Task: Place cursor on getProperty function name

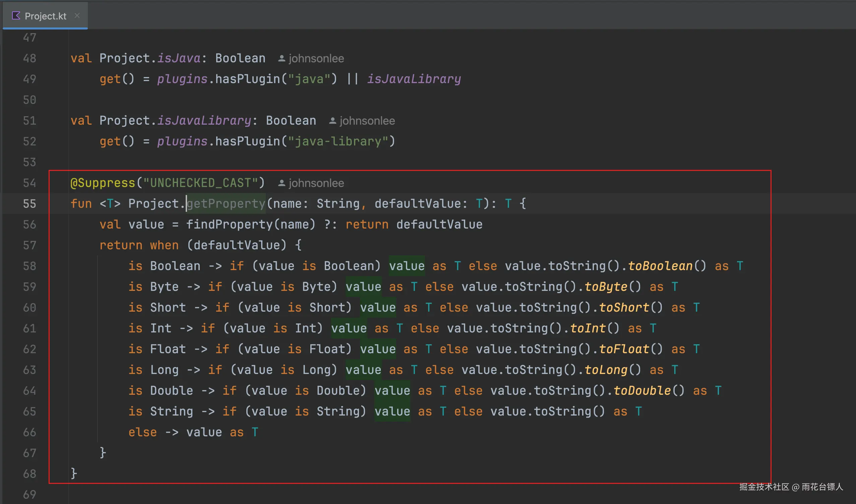Action: click(x=226, y=204)
